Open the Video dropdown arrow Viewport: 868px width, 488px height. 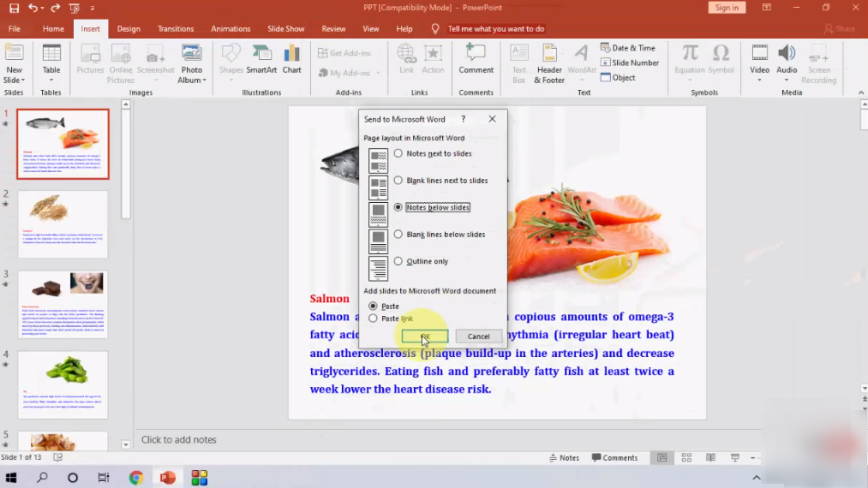pos(759,80)
